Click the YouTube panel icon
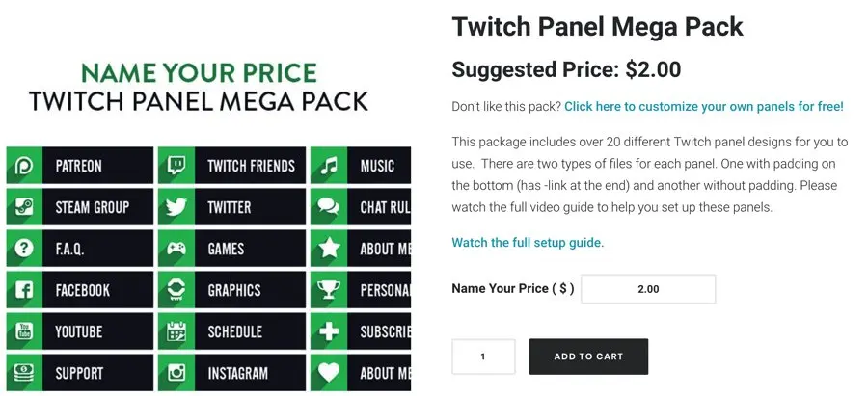868x396 pixels. coord(24,331)
